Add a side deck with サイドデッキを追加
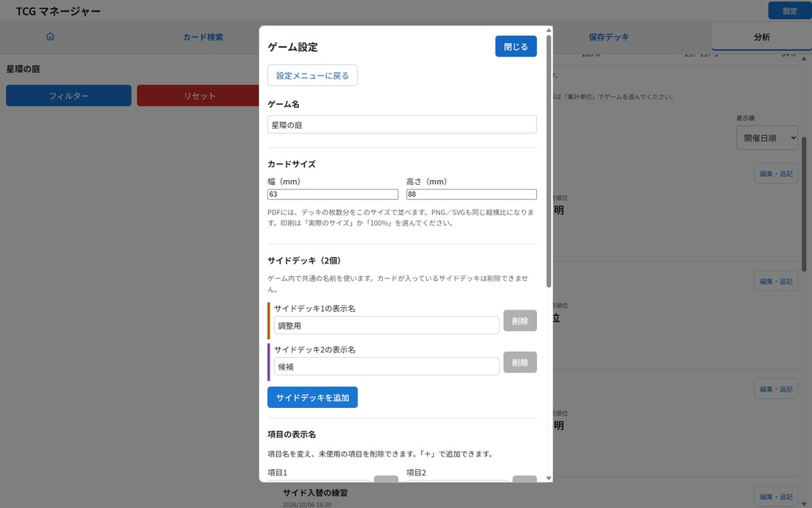 [x=312, y=397]
